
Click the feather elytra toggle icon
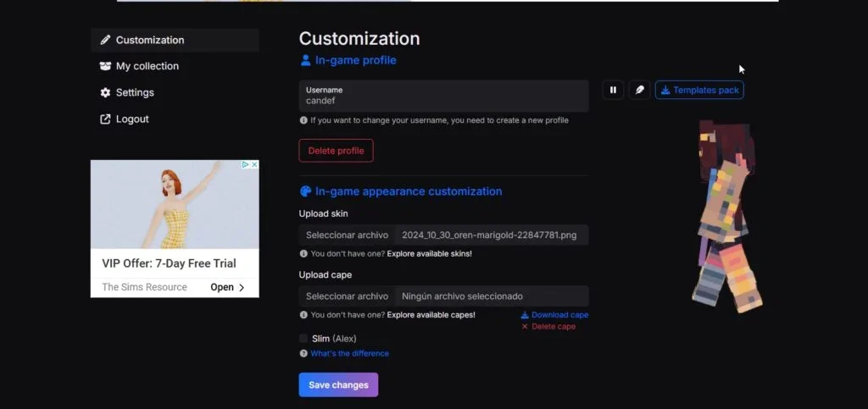tap(639, 90)
